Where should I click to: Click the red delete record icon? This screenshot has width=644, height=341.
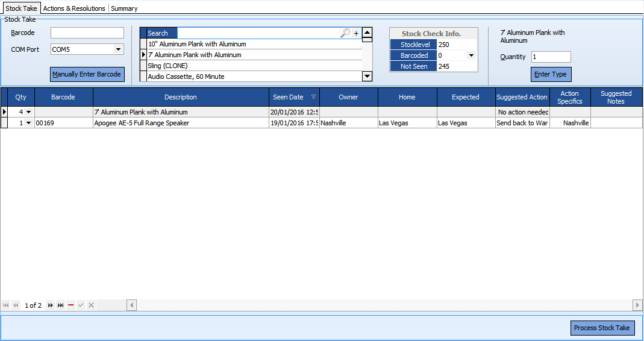point(70,305)
